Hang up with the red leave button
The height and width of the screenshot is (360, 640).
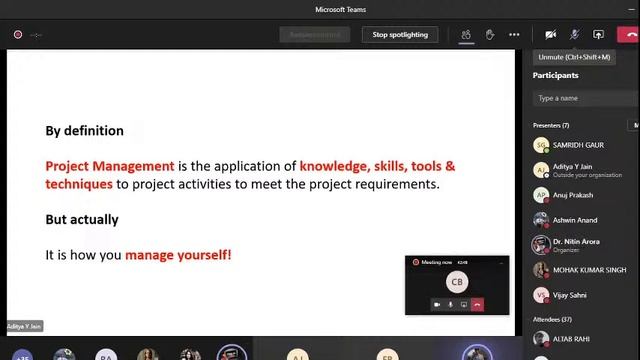point(629,35)
